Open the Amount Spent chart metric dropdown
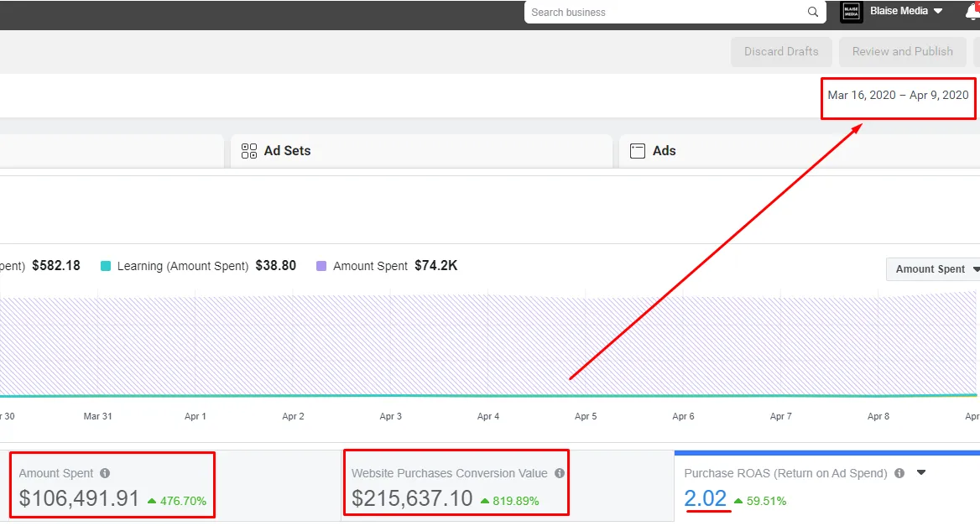This screenshot has width=980, height=526. pos(933,269)
